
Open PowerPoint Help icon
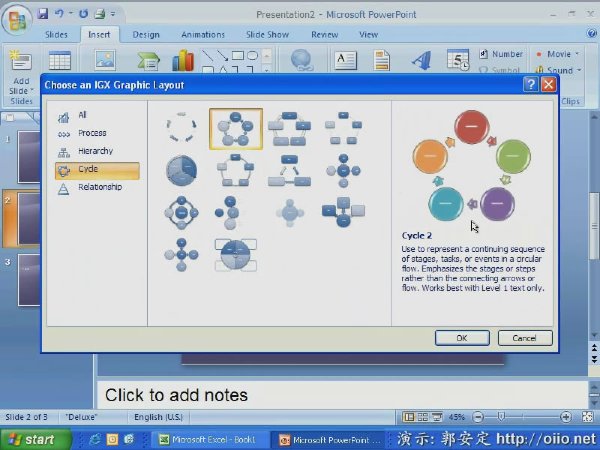pos(591,33)
